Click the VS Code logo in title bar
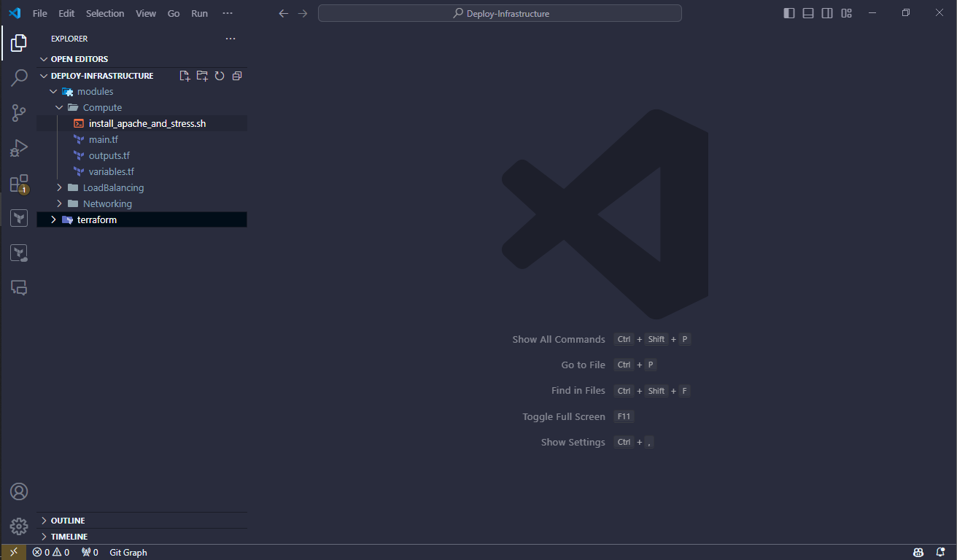The width and height of the screenshot is (957, 560). click(15, 13)
